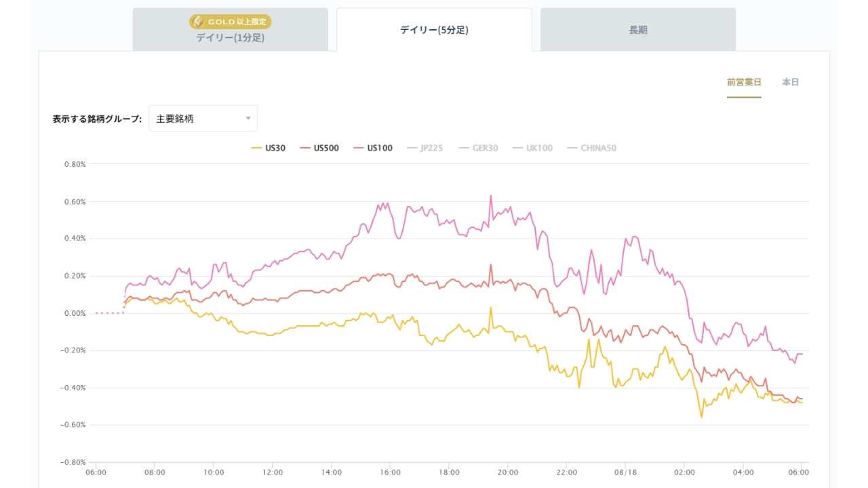Show the UK100 series
This screenshot has width=868, height=488.
tap(532, 148)
